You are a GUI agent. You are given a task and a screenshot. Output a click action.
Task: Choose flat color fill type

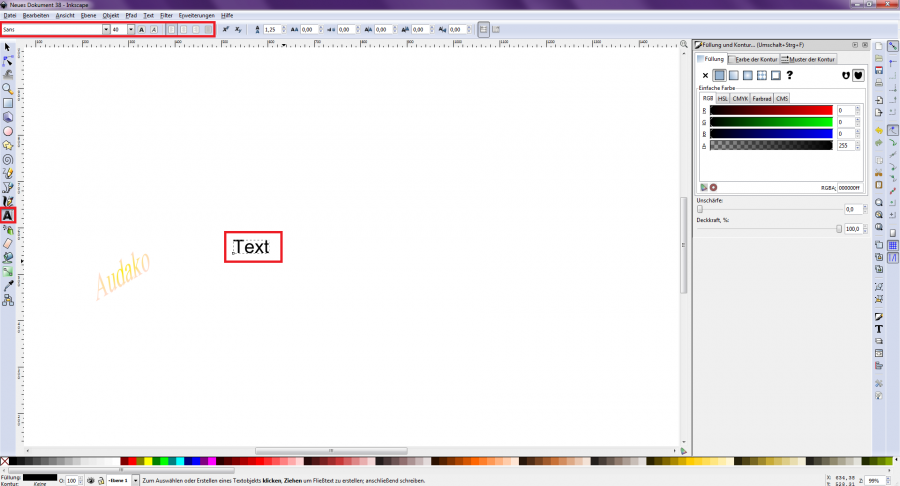(719, 75)
